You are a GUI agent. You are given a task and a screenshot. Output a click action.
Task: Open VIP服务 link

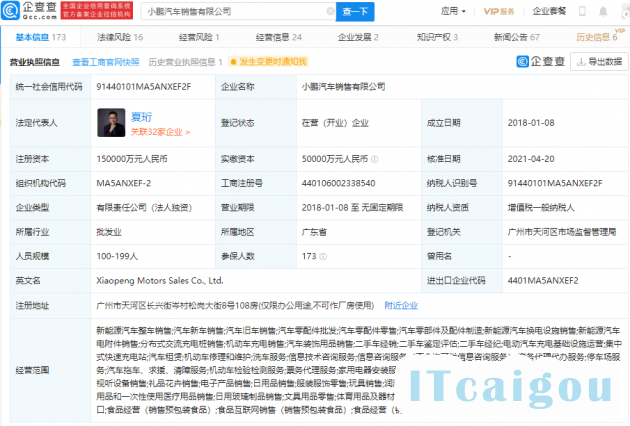pos(499,12)
